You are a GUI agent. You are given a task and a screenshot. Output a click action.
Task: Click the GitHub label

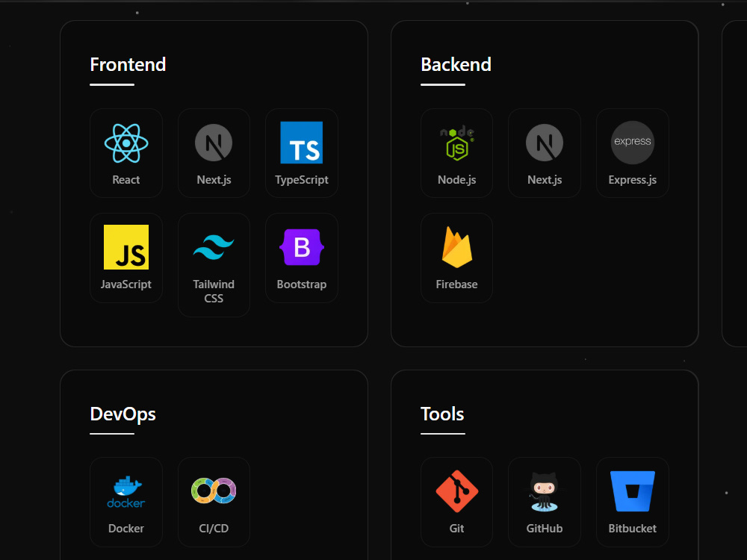(x=545, y=529)
